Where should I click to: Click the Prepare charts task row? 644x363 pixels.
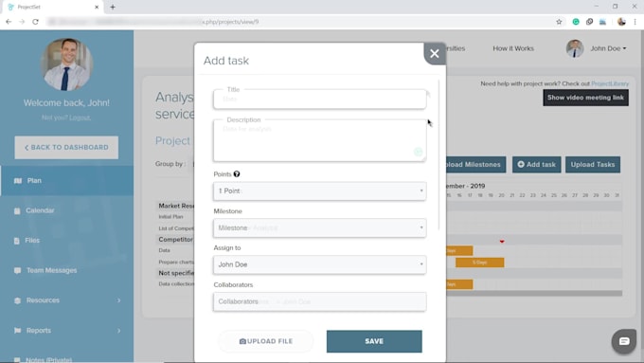[176, 262]
